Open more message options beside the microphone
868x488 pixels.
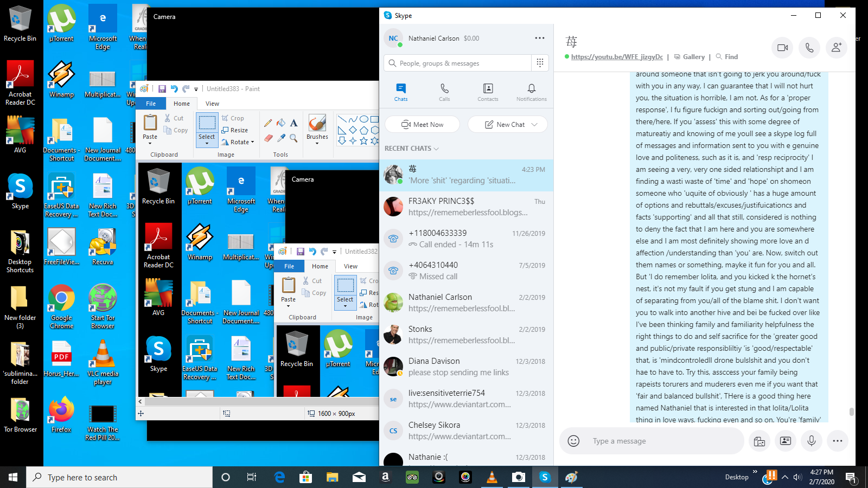pos(838,441)
